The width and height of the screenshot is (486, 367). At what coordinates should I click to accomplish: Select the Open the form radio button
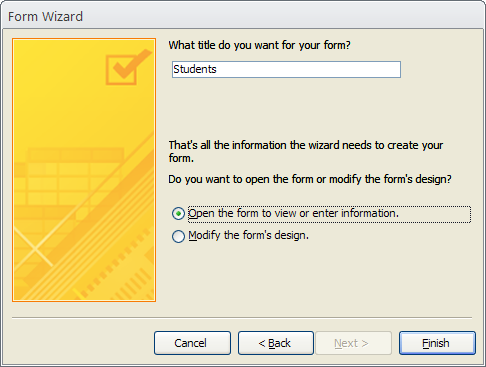[x=178, y=214]
